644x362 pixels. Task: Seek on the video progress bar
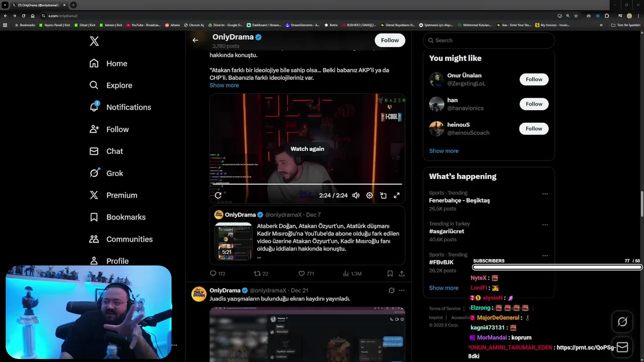(x=307, y=184)
